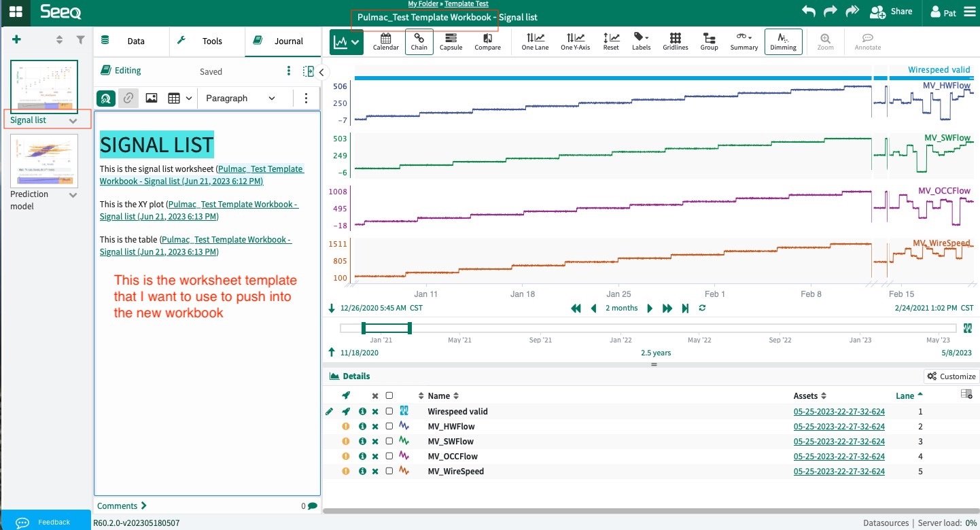Open the Paragraph style dropdown
The height and width of the screenshot is (530, 980).
241,98
